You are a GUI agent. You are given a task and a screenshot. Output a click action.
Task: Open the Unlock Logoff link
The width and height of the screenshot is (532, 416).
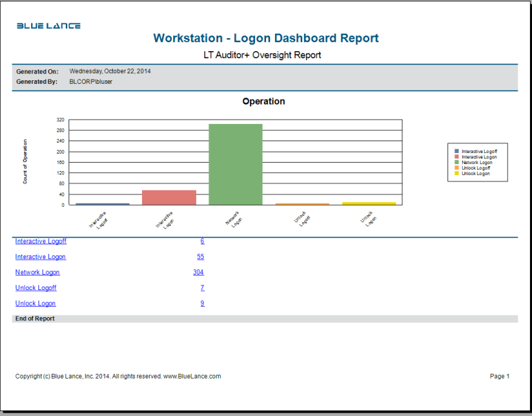(36, 288)
